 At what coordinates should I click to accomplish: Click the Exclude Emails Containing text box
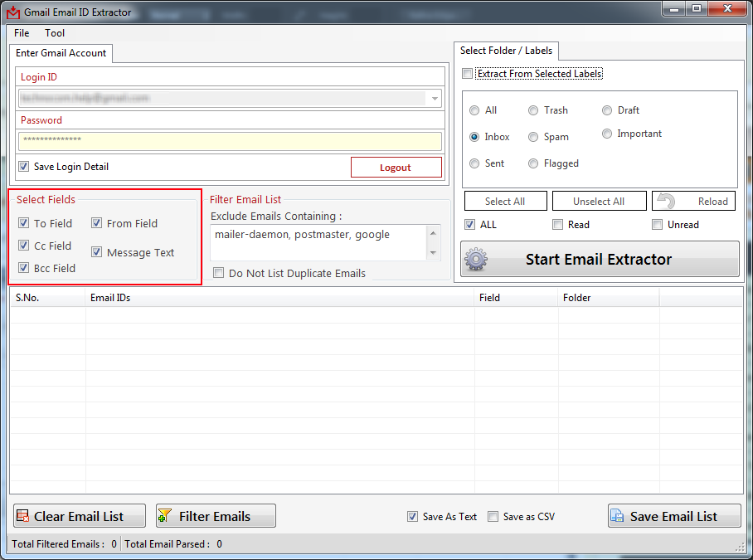click(318, 242)
